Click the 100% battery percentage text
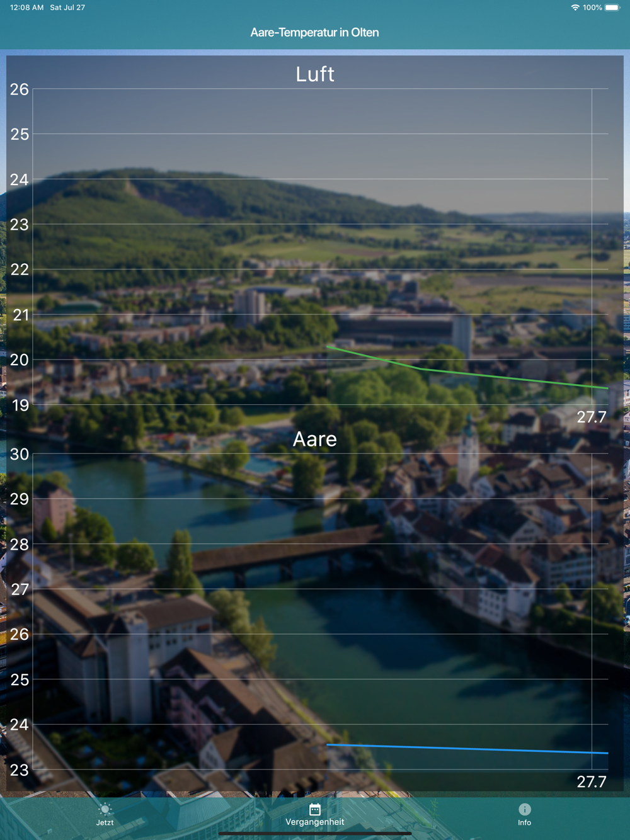The image size is (630, 840). (x=592, y=8)
